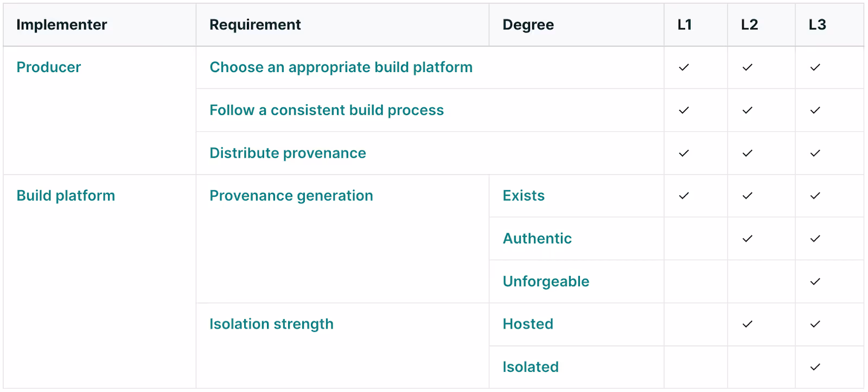
Task: Click the Isolated degree link
Action: (x=531, y=367)
